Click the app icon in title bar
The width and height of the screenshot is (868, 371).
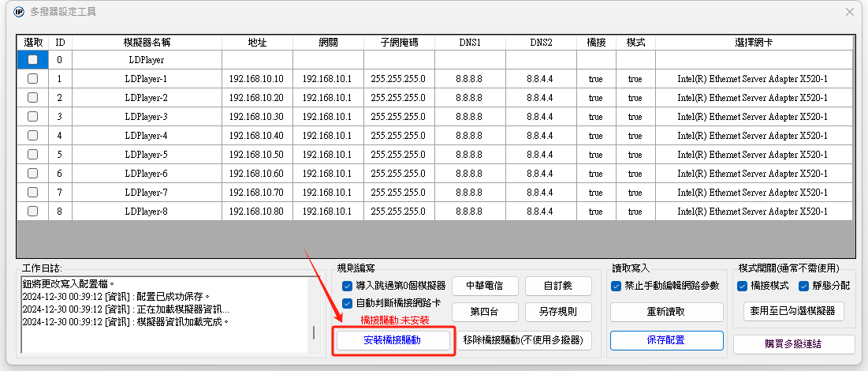tap(19, 13)
